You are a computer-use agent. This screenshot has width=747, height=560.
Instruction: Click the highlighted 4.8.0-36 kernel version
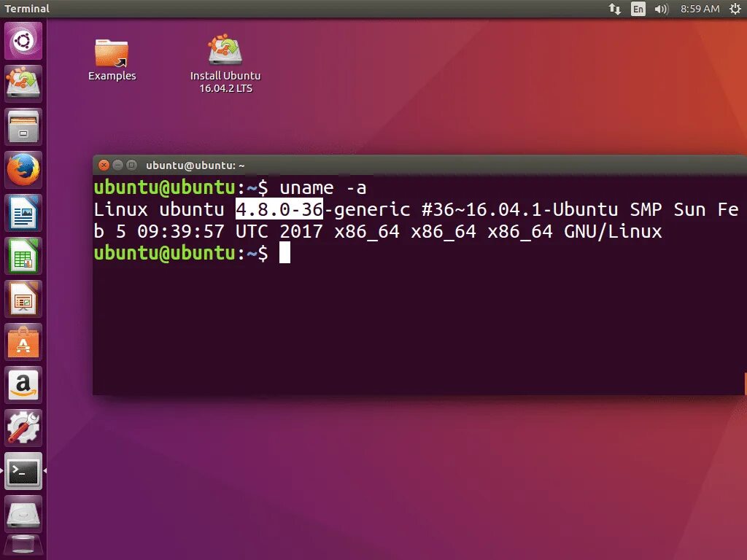[279, 209]
